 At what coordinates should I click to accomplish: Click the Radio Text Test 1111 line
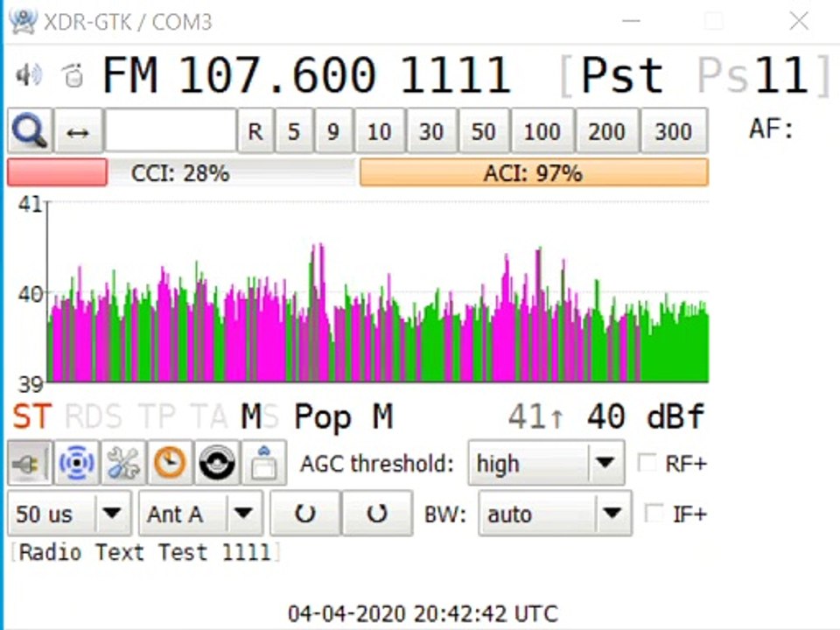tap(145, 552)
